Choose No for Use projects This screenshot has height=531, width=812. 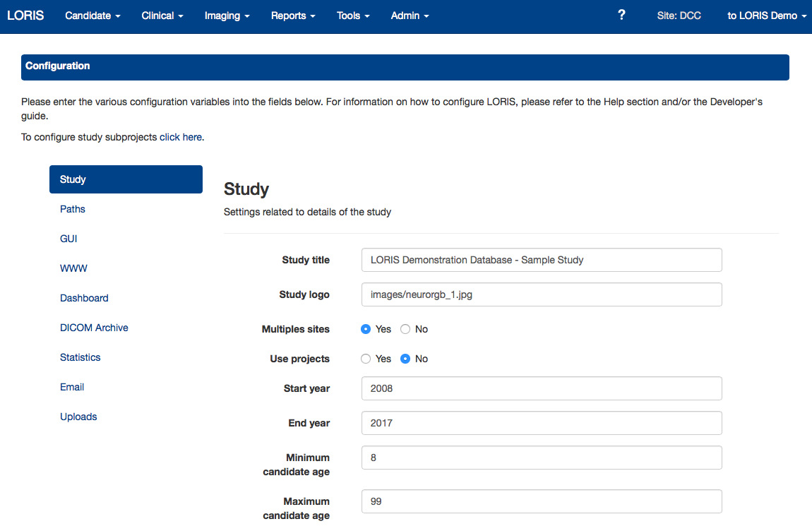405,359
